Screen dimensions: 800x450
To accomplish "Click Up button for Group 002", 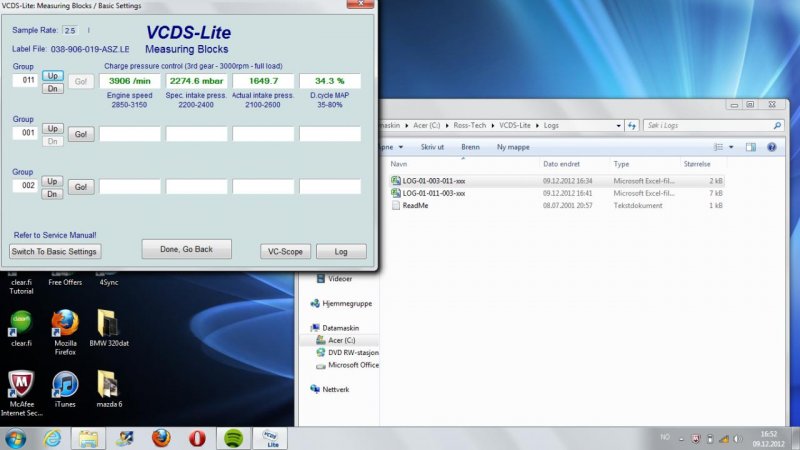I will click(53, 181).
